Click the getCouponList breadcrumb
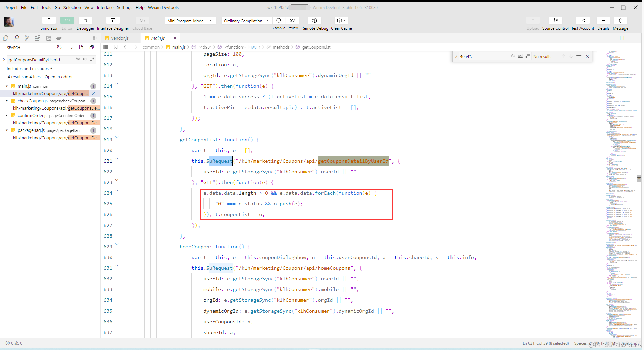The height and width of the screenshot is (350, 644). [316, 47]
